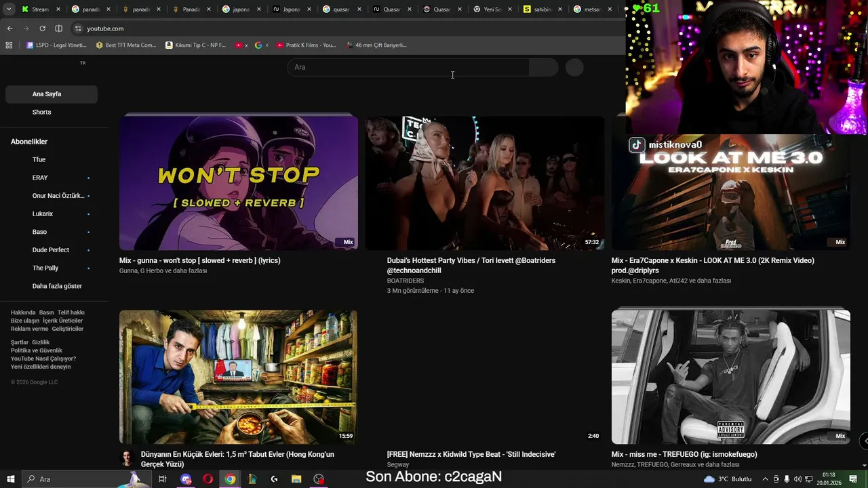Viewport: 868px width, 488px height.
Task: Switch to the Google 'quasar' tab
Action: coord(342,9)
